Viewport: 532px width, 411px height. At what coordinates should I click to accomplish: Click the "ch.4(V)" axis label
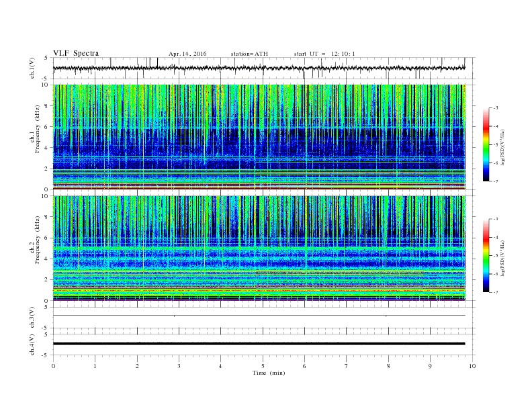coord(32,345)
